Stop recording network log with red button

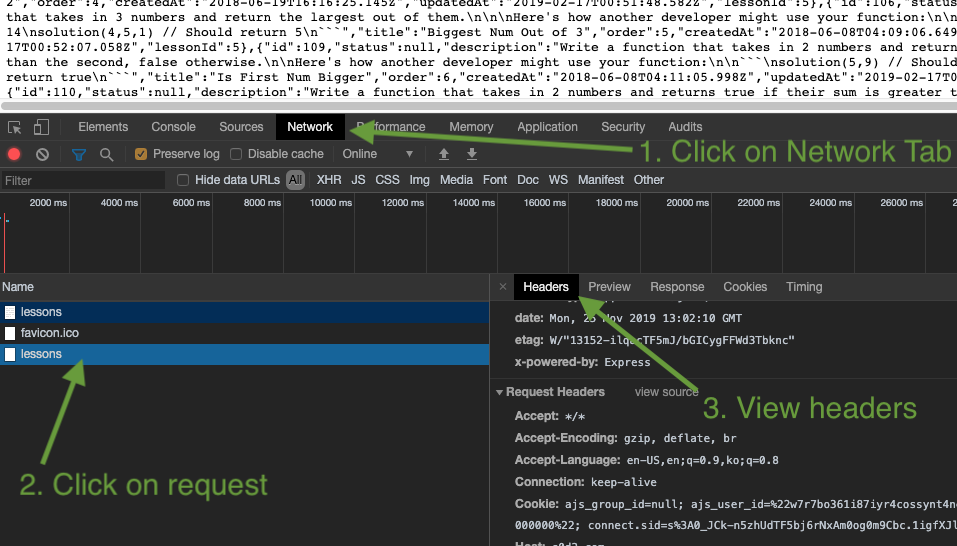tap(14, 154)
